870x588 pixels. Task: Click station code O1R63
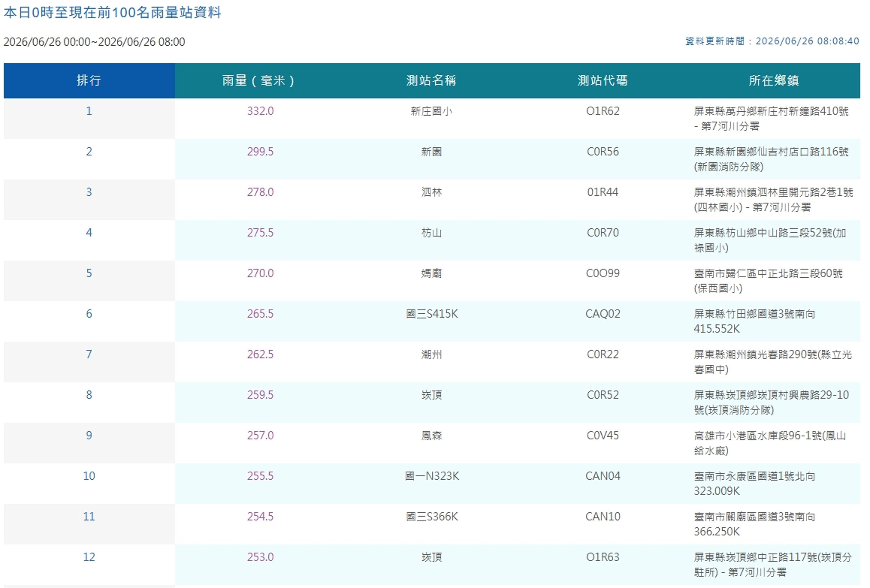[x=603, y=557]
